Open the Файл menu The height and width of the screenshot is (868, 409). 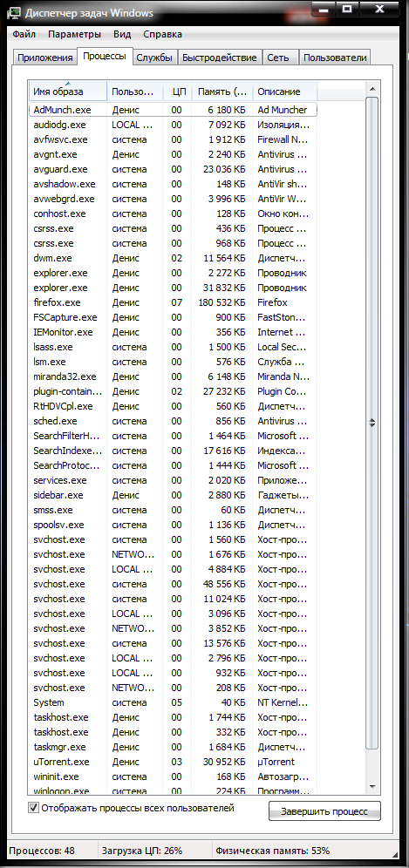[24, 34]
